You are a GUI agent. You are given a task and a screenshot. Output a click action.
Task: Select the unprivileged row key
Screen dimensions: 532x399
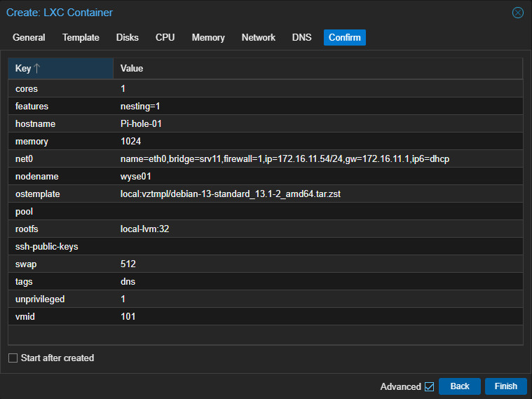40,299
